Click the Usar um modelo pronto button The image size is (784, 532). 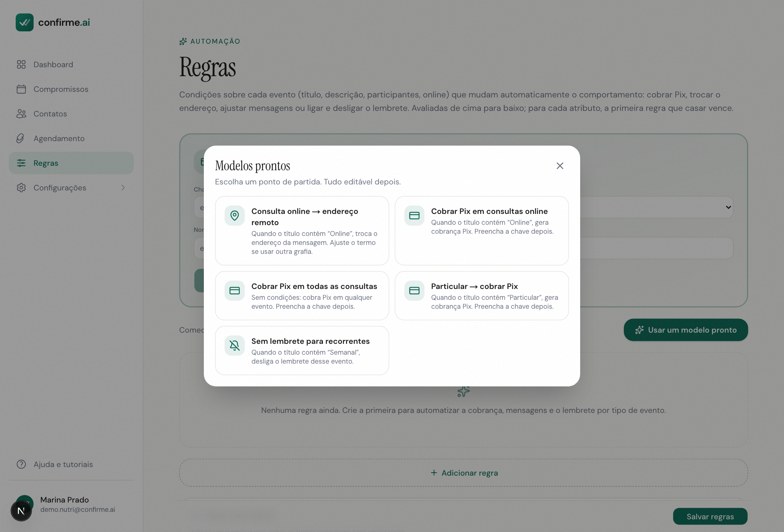click(x=686, y=330)
